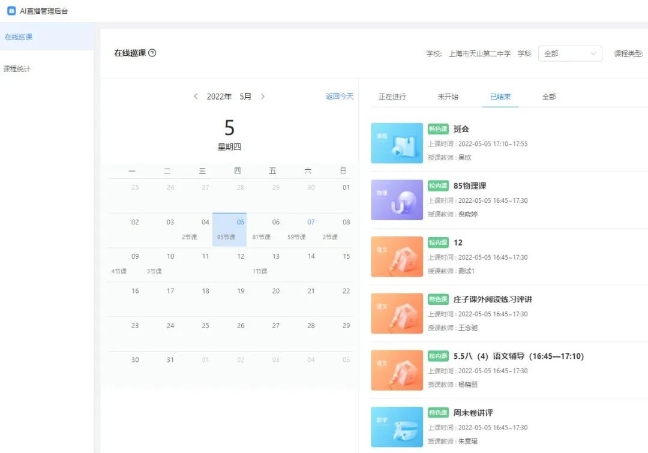Viewport: 648px width, 453px height.
Task: Open the 5.5八(4)语文辅导 class title
Action: 518,356
